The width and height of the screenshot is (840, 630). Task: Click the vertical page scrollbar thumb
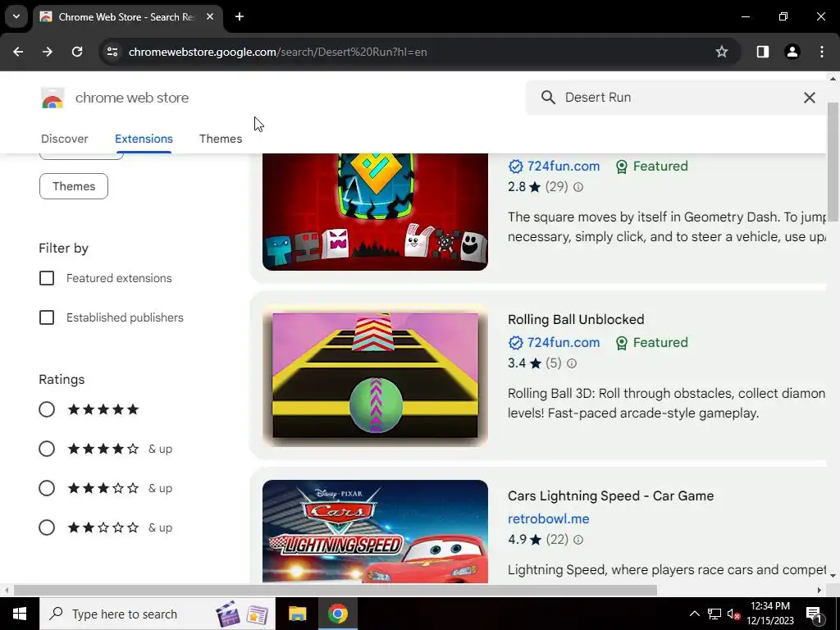pyautogui.click(x=833, y=162)
